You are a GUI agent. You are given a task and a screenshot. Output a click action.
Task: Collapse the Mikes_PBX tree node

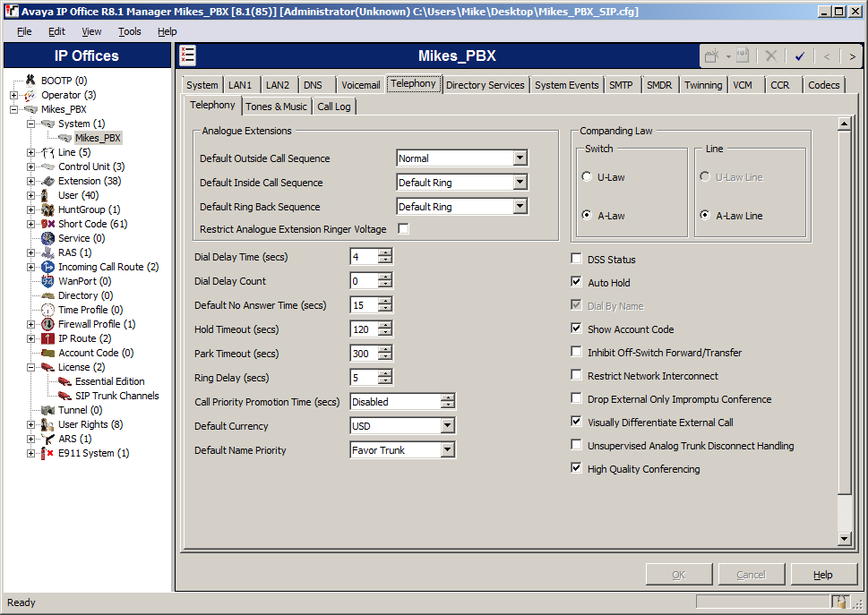point(13,109)
